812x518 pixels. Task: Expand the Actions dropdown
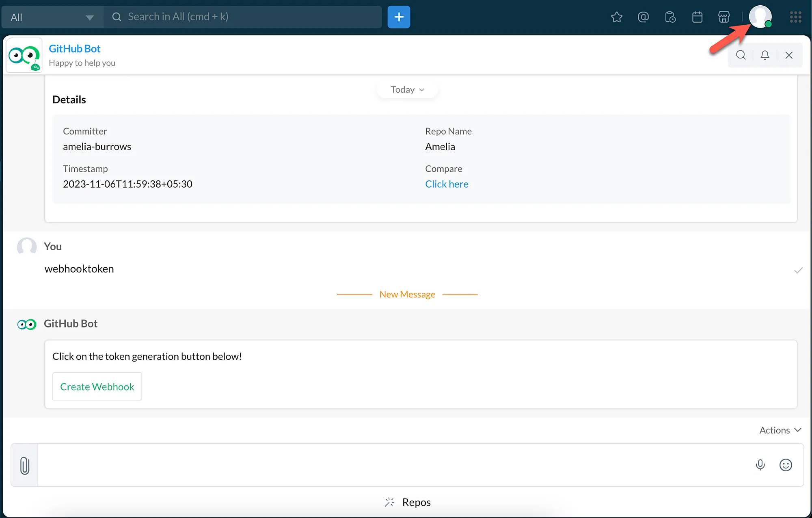click(x=780, y=430)
